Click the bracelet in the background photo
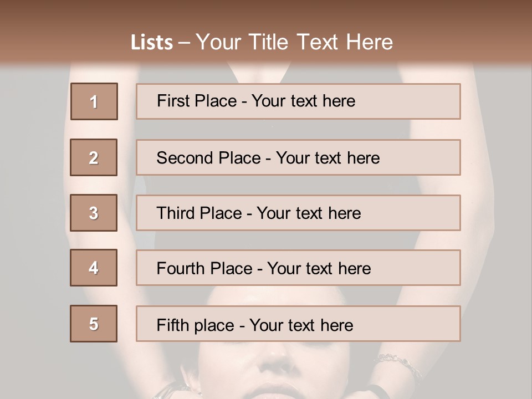 click(x=397, y=363)
